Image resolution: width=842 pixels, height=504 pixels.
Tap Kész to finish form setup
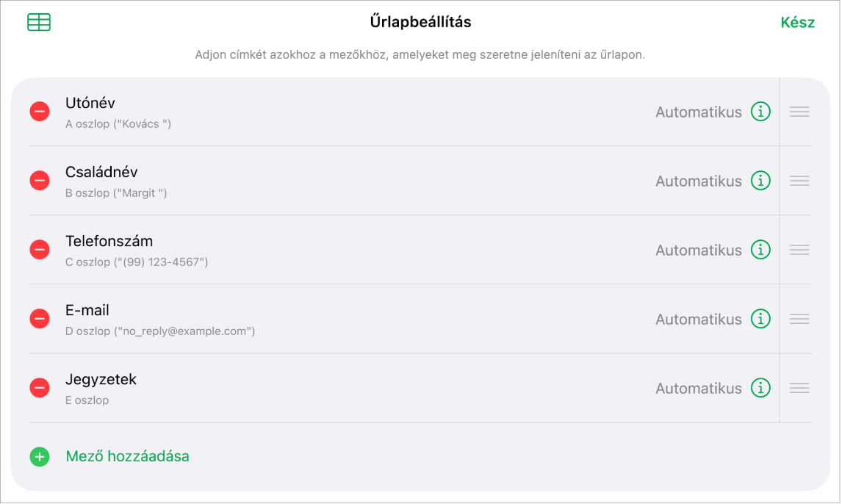[797, 23]
